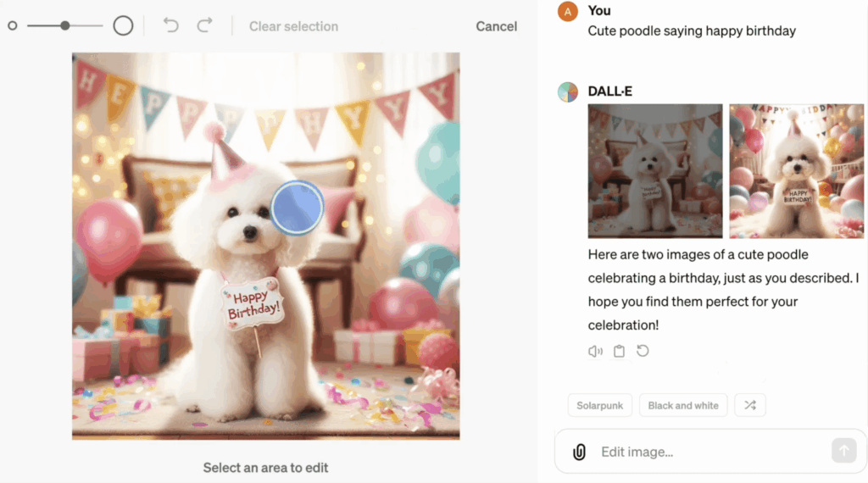Select the large brush size circle

pyautogui.click(x=123, y=25)
